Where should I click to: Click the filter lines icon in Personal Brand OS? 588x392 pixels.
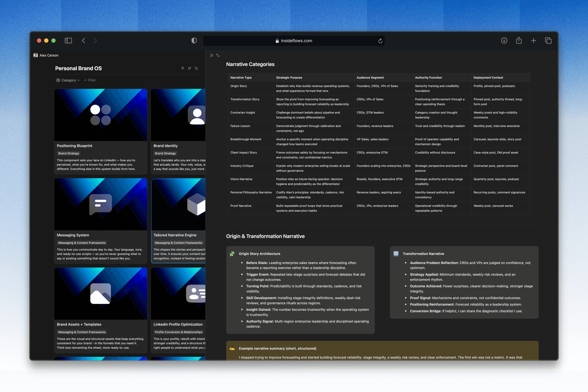click(183, 68)
